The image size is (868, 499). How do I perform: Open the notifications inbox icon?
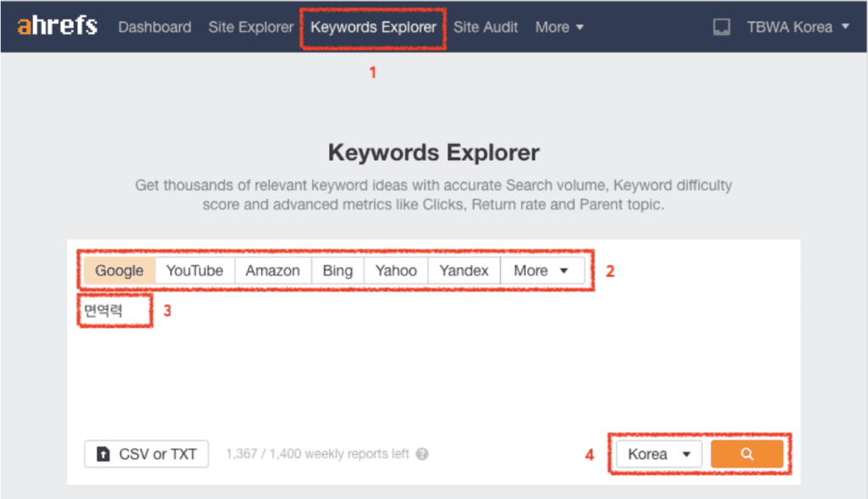click(721, 26)
